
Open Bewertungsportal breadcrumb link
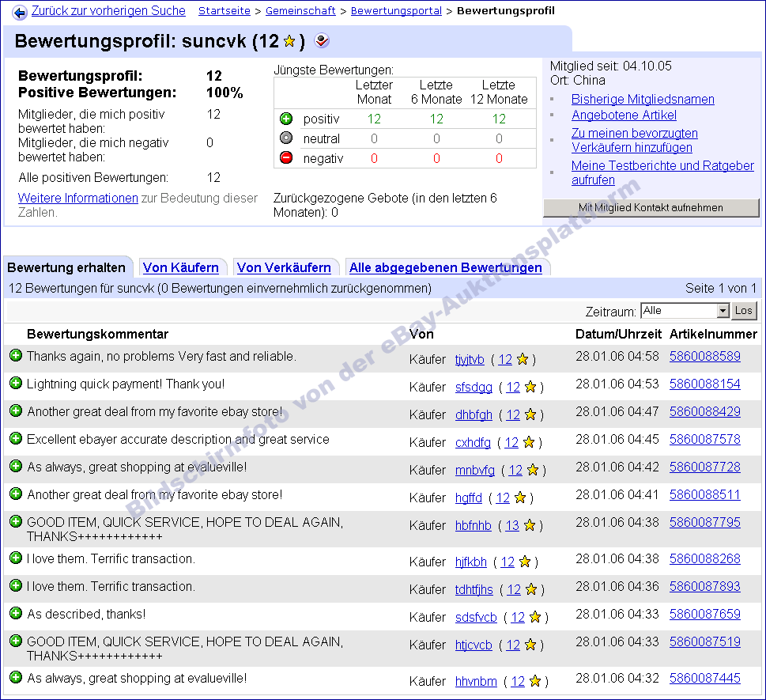(396, 11)
